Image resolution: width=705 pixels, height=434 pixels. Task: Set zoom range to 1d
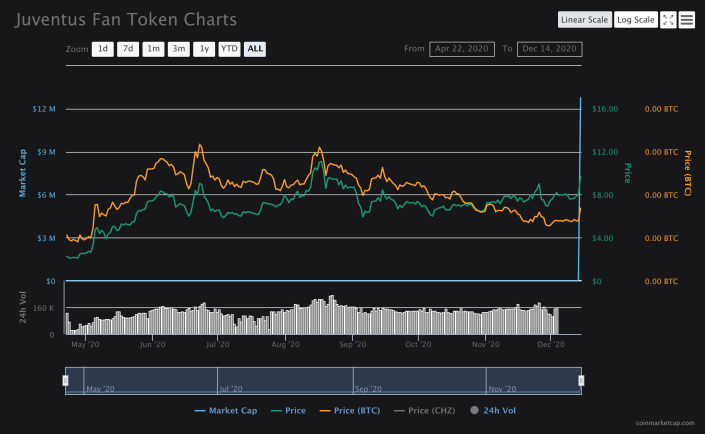click(x=103, y=49)
